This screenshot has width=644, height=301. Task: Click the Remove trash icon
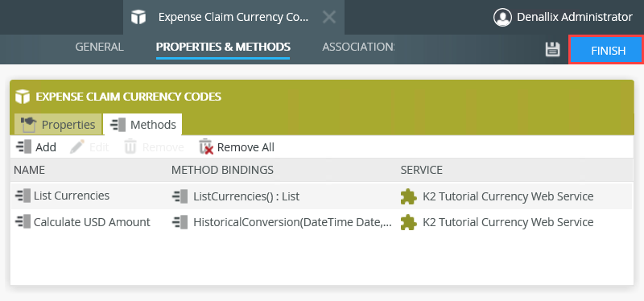[x=130, y=147]
